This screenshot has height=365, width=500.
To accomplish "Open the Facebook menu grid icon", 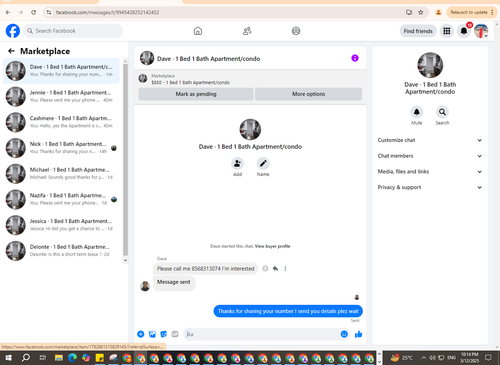I will coord(447,31).
